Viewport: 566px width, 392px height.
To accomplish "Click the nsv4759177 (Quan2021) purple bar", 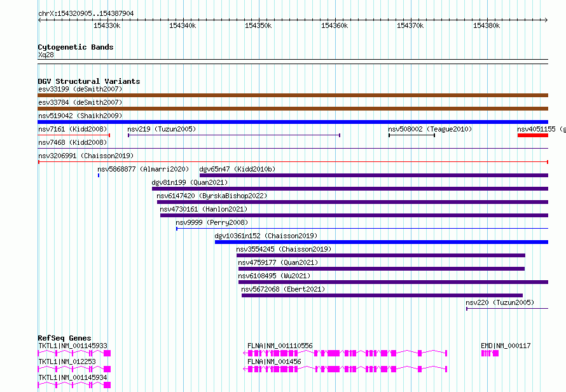I will click(382, 269).
